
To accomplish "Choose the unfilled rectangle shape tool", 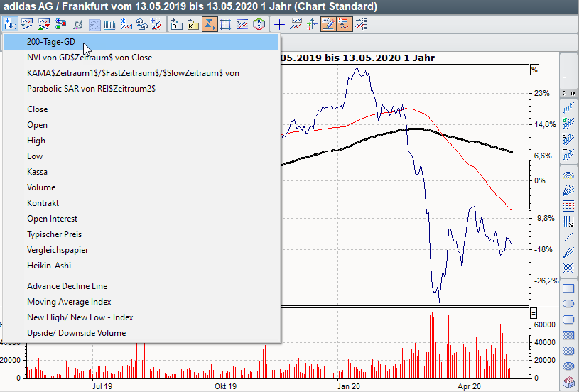I will (568, 288).
